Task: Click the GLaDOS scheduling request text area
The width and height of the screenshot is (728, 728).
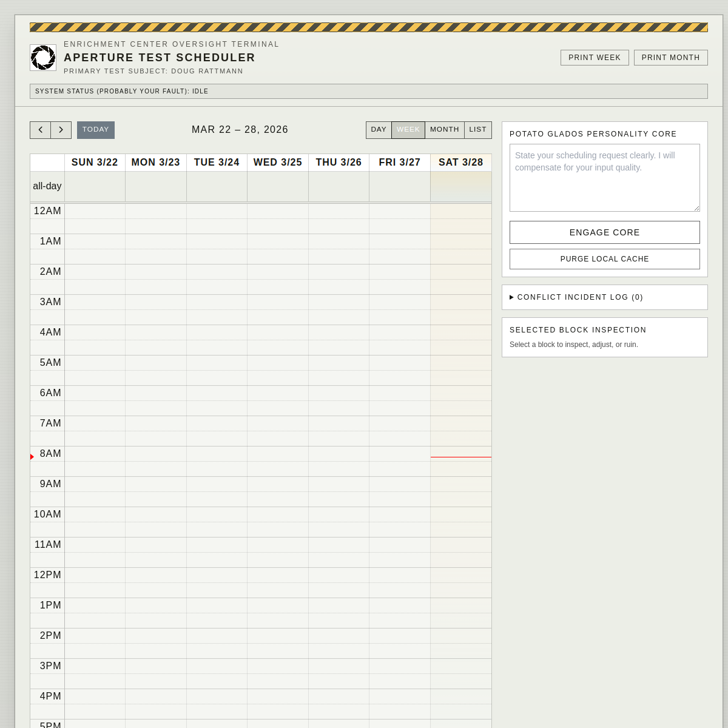Action: 604,178
